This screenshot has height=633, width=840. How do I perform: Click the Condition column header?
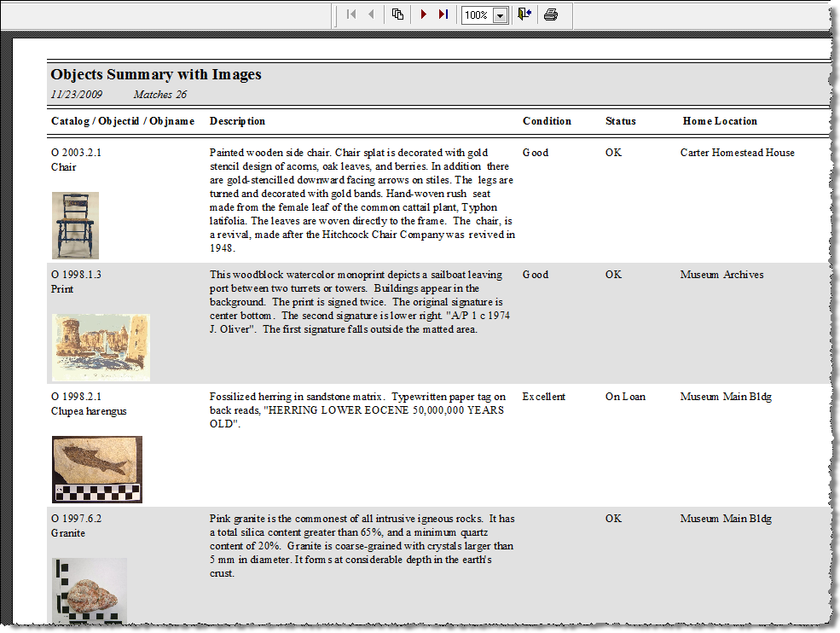[x=547, y=121]
